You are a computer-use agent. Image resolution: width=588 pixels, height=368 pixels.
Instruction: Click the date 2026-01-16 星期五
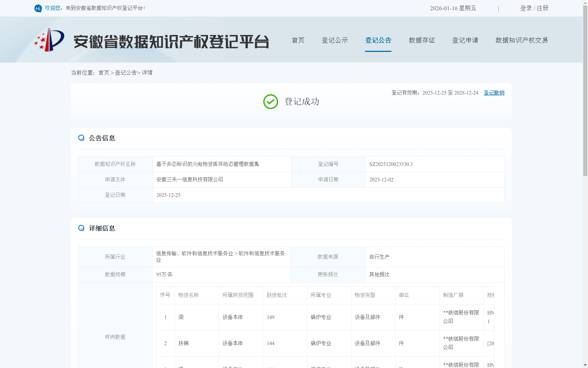pos(453,8)
